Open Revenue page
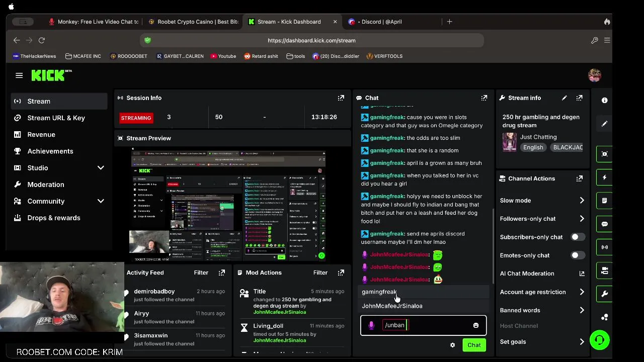The height and width of the screenshot is (362, 644). (59, 134)
